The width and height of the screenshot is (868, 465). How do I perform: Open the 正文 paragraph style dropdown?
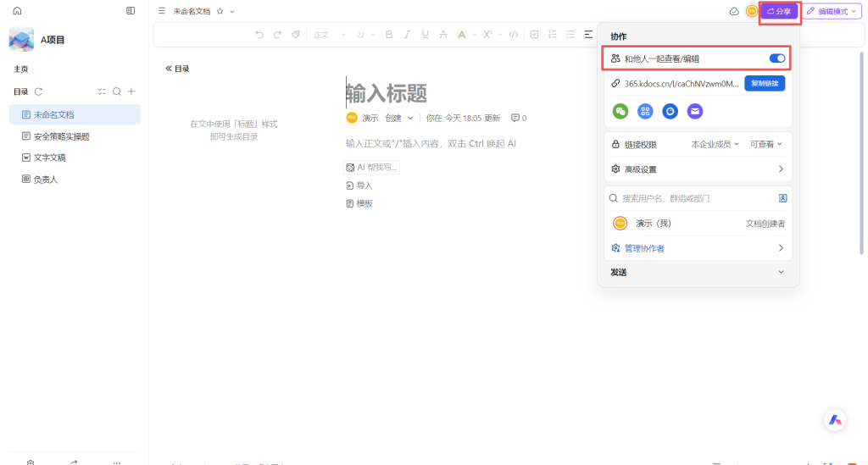[x=330, y=35]
